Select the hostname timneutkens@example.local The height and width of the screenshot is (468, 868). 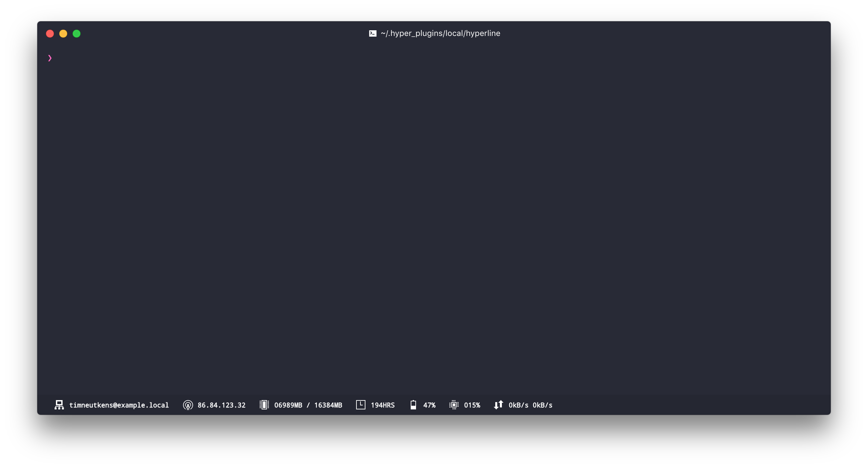pos(119,405)
